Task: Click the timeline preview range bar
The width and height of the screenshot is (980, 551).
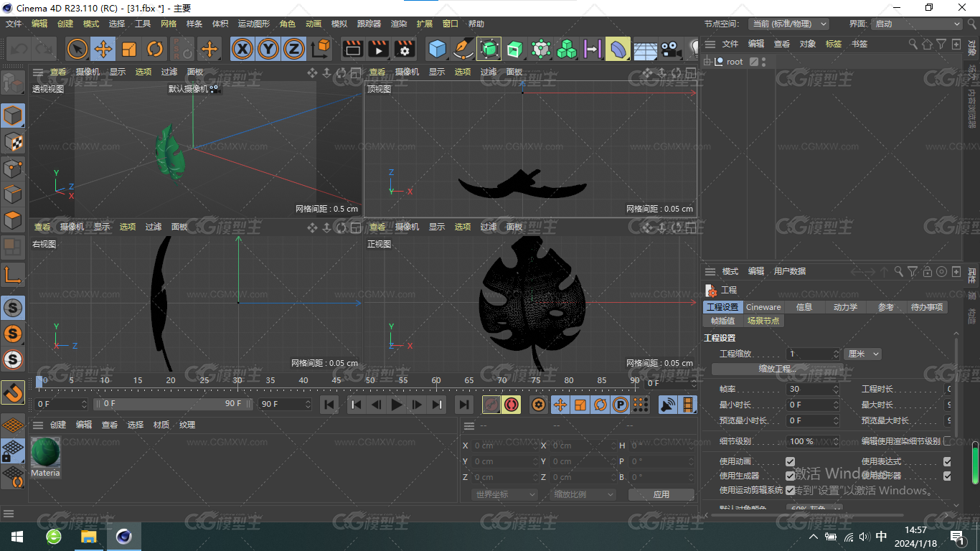Action: pos(174,404)
